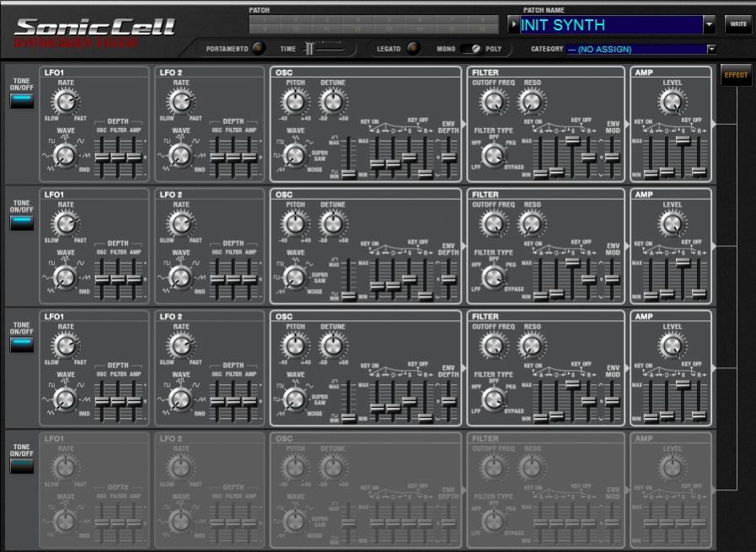Click the tone 1 LFO 2 Wave knob
The width and height of the screenshot is (756, 552).
click(x=181, y=156)
